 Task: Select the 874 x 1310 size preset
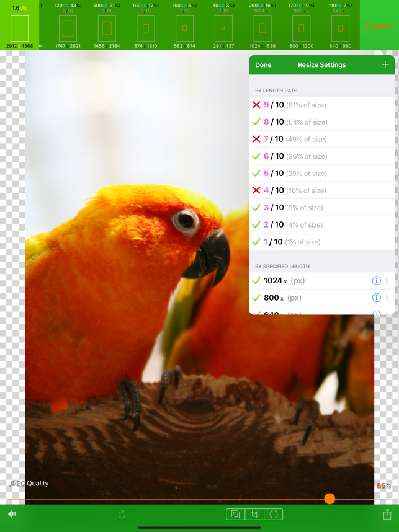pyautogui.click(x=146, y=25)
